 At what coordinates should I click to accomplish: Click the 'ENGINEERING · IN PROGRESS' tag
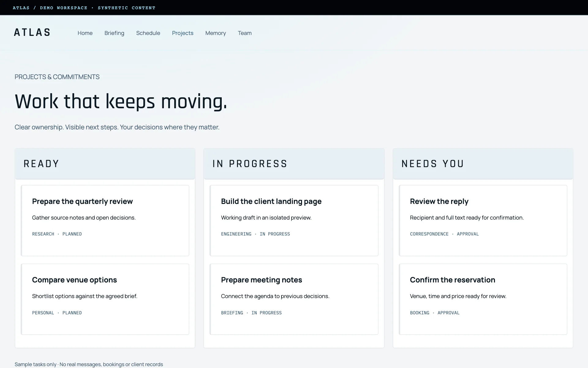[x=255, y=234]
